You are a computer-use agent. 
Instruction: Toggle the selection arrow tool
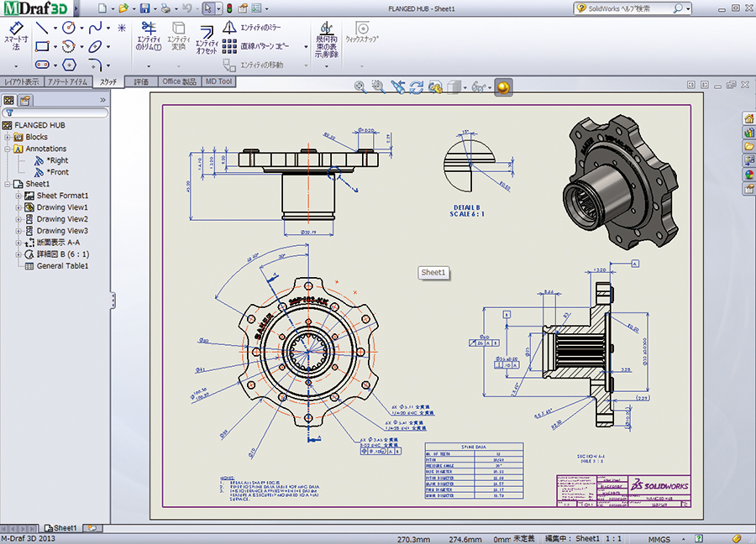point(207,8)
